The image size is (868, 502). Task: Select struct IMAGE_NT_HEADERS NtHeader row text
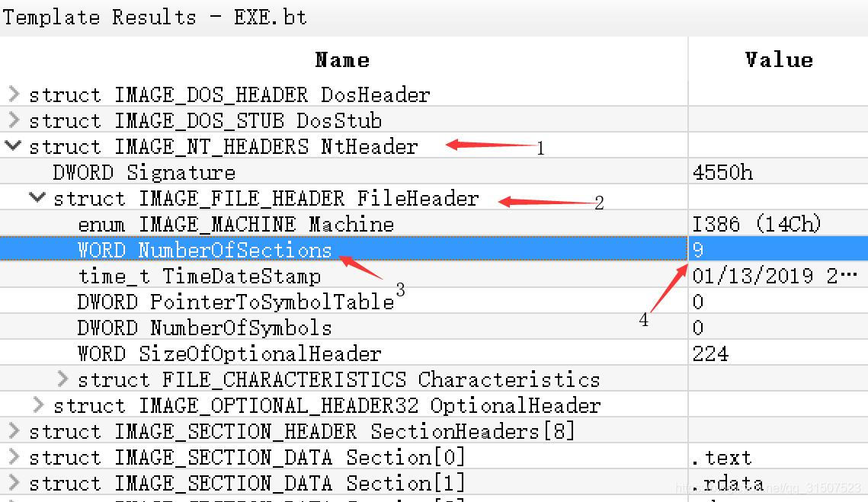coord(223,147)
